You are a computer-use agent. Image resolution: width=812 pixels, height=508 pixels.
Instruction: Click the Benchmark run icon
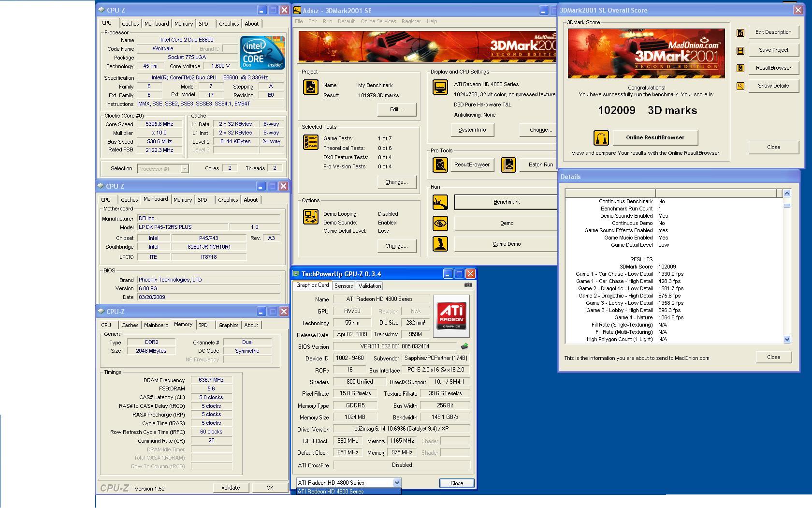(440, 202)
